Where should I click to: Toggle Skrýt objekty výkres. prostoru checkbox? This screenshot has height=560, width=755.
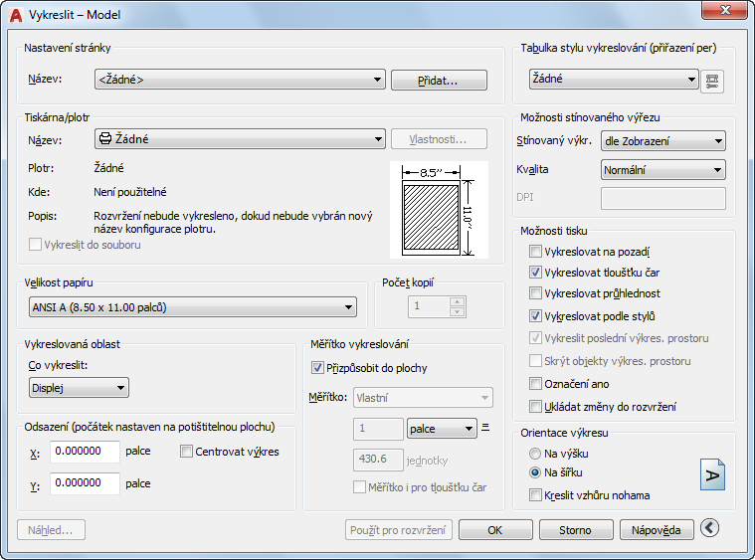click(535, 361)
